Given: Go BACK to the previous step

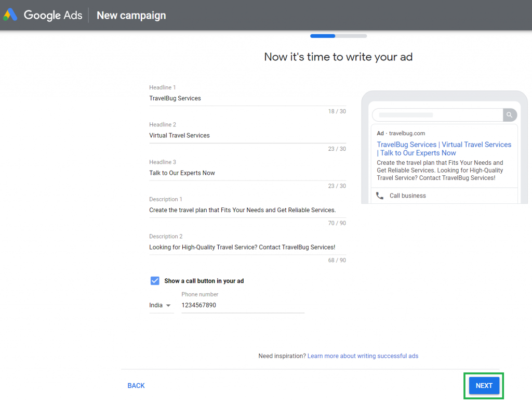Looking at the screenshot, I should (x=136, y=386).
